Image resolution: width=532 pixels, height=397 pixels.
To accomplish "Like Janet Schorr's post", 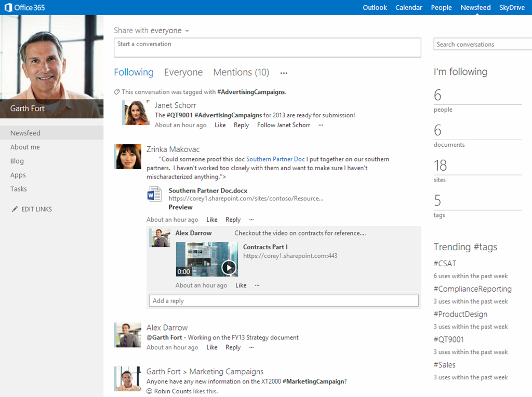I will [x=220, y=125].
